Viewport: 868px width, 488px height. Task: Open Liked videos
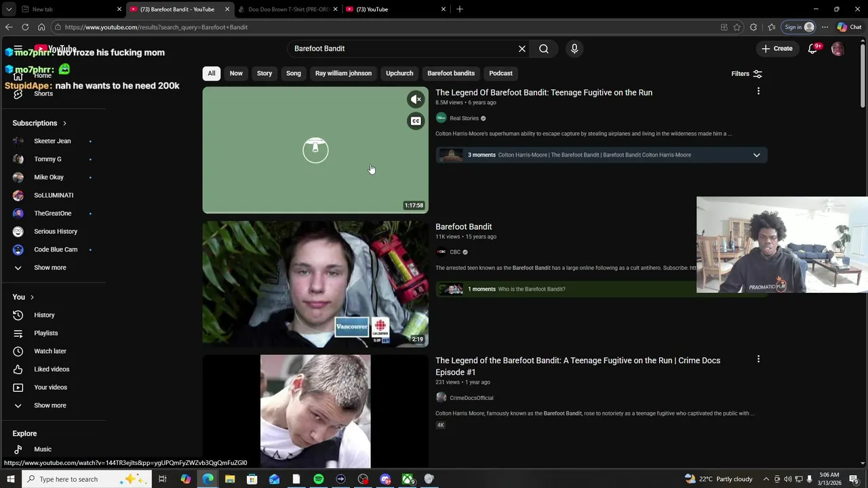click(x=52, y=369)
